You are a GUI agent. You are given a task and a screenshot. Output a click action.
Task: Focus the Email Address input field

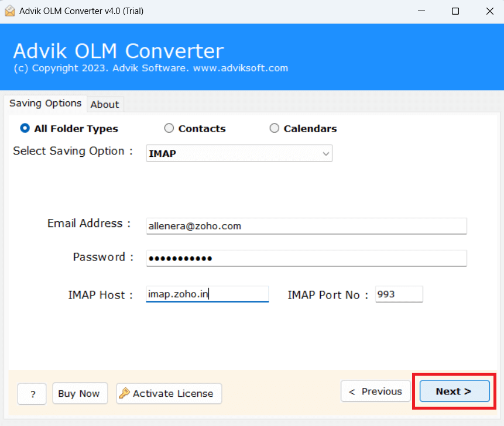306,226
